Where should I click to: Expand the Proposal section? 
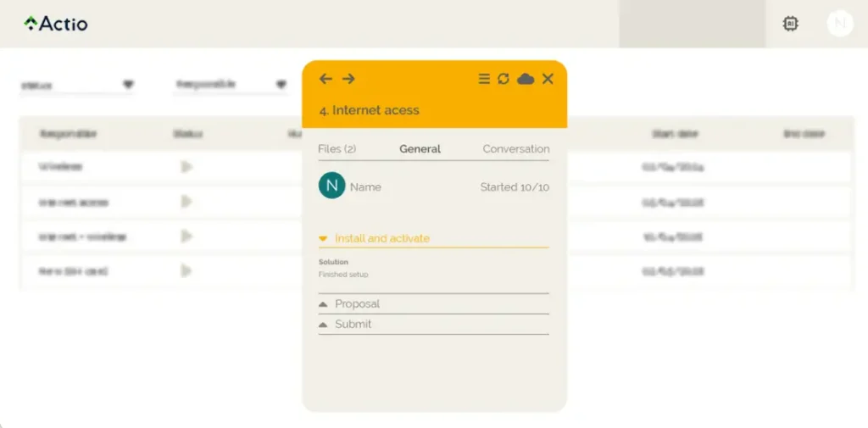(356, 303)
